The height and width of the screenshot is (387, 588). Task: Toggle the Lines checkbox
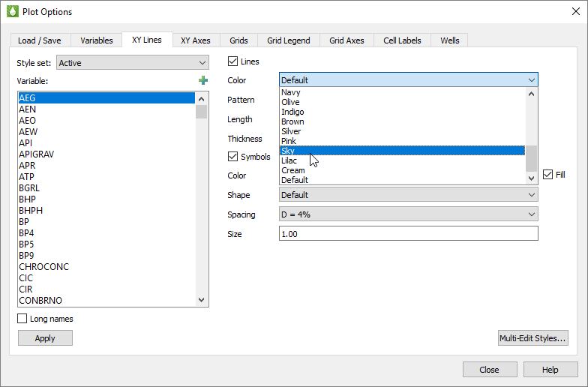point(233,61)
